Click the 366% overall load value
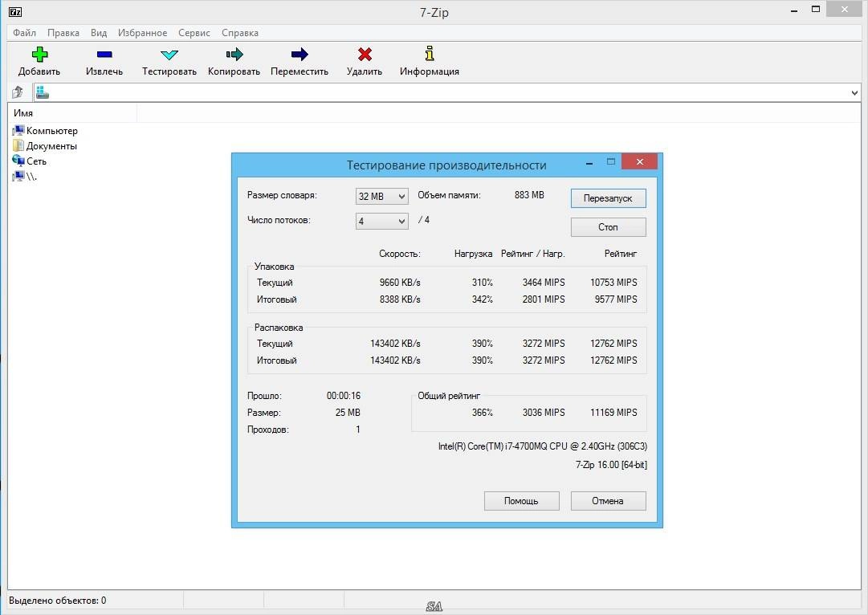 [x=482, y=413]
